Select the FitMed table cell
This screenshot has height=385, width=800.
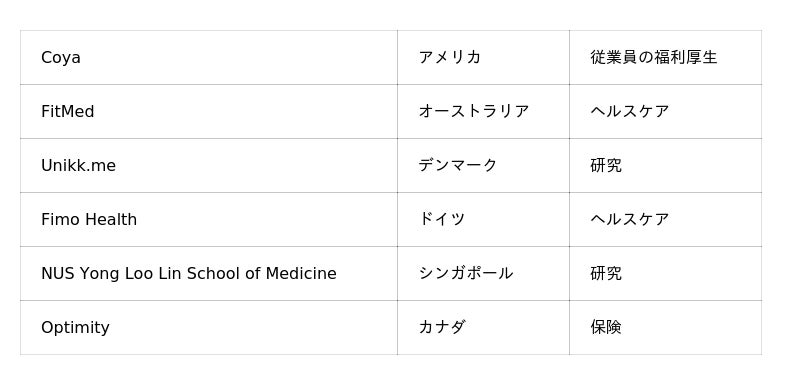[209, 112]
